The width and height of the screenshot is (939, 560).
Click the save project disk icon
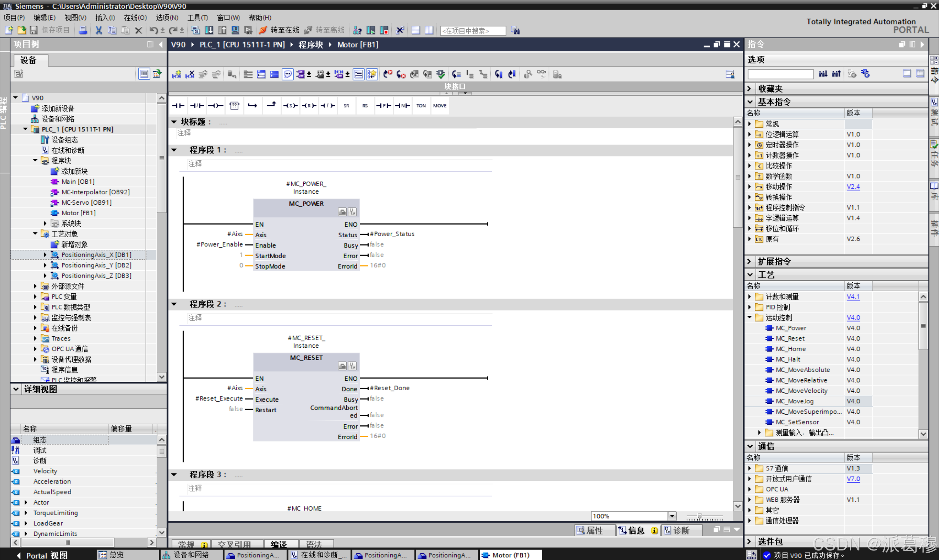(x=34, y=30)
